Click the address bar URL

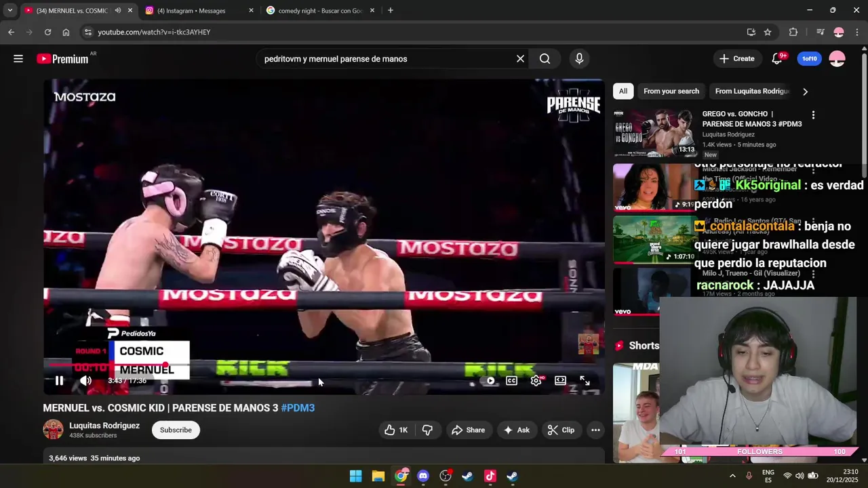[x=154, y=32]
